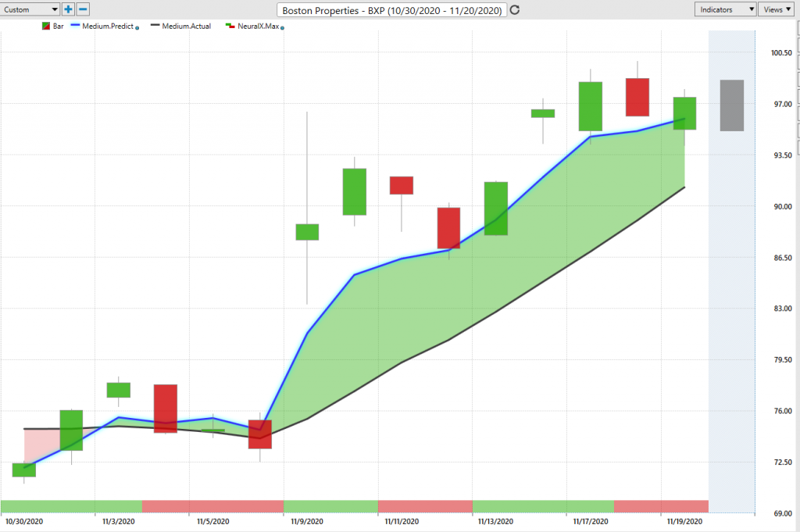800x532 pixels.
Task: Click the red candlestick on 11/18/2020
Action: [x=637, y=97]
